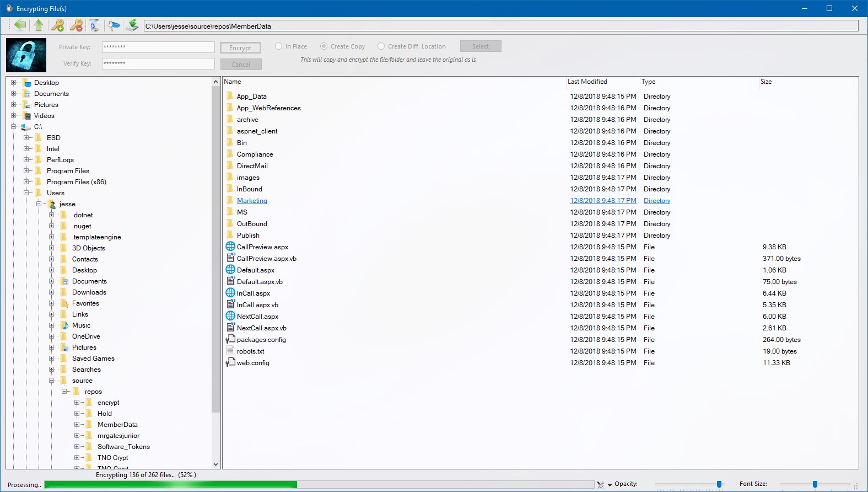868x492 pixels.
Task: Click the tools icon in the status bar
Action: 600,485
